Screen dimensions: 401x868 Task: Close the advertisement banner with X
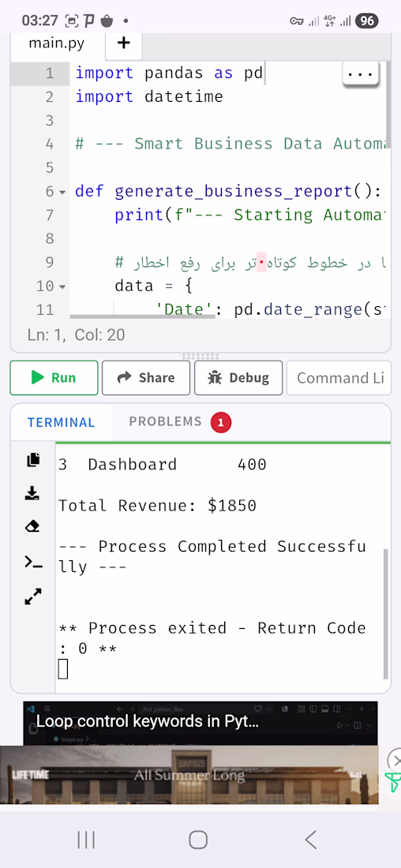(x=395, y=759)
